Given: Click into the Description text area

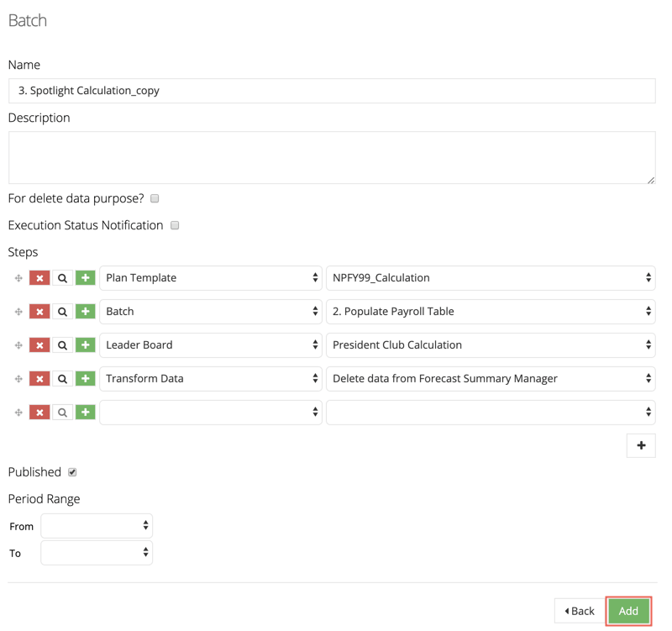Looking at the screenshot, I should pyautogui.click(x=332, y=158).
